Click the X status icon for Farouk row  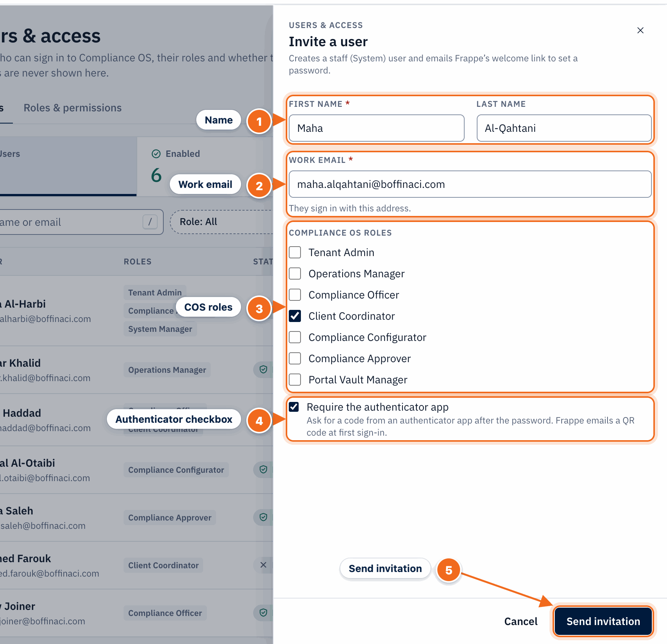pos(263,565)
